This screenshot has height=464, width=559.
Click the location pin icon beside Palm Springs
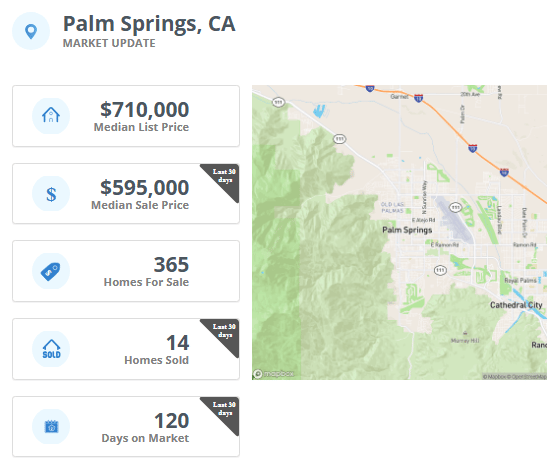click(31, 31)
